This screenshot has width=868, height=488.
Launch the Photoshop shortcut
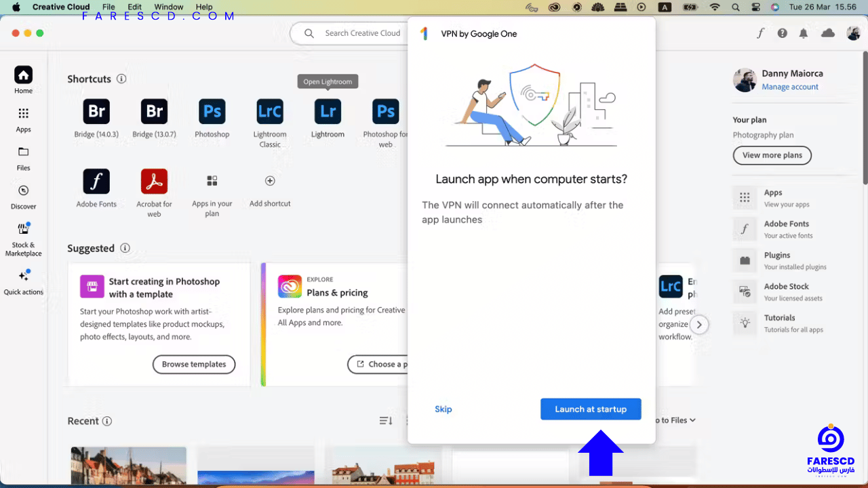[212, 111]
